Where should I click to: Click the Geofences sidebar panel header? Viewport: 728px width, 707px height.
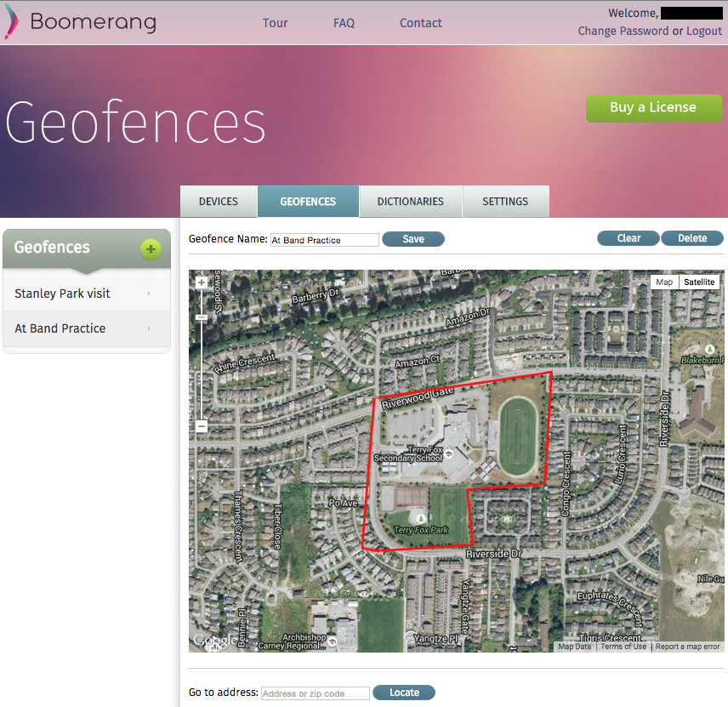click(x=87, y=249)
